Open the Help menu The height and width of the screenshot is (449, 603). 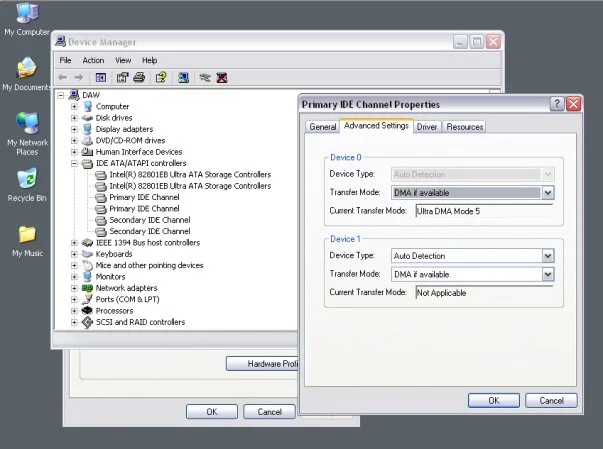(x=150, y=60)
